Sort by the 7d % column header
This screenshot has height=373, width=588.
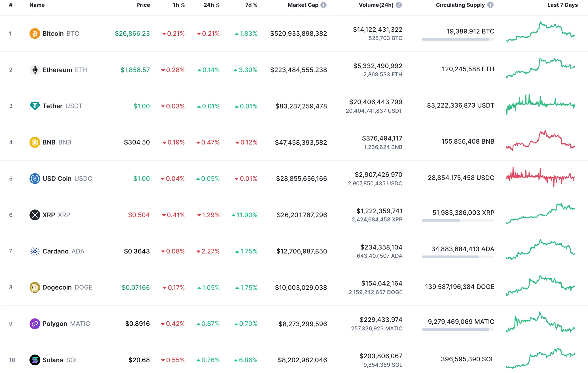point(251,5)
